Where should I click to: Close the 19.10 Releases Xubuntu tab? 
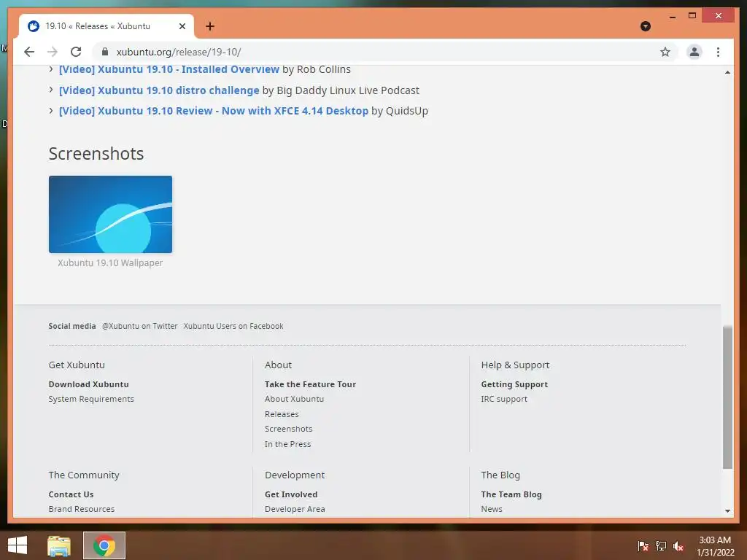point(182,26)
